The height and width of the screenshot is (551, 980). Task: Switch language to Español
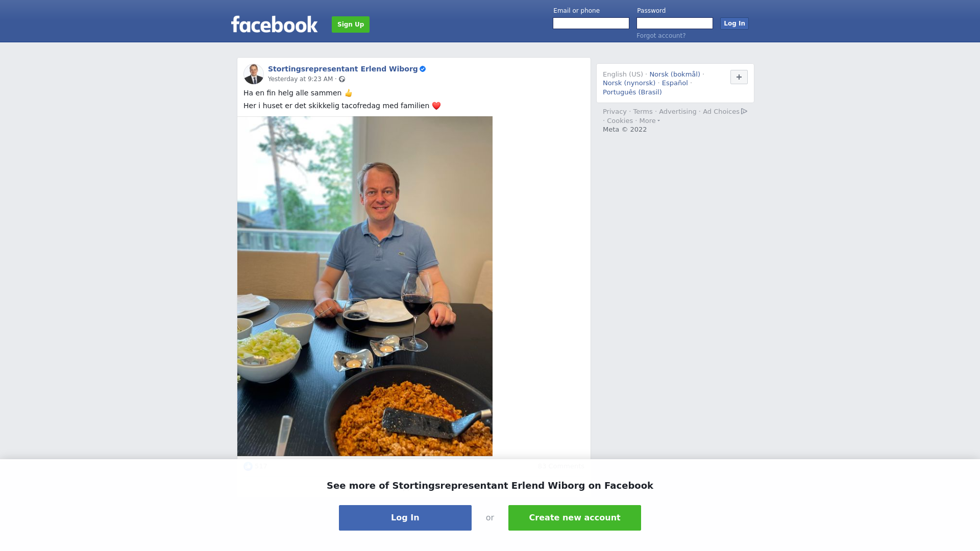coord(675,83)
